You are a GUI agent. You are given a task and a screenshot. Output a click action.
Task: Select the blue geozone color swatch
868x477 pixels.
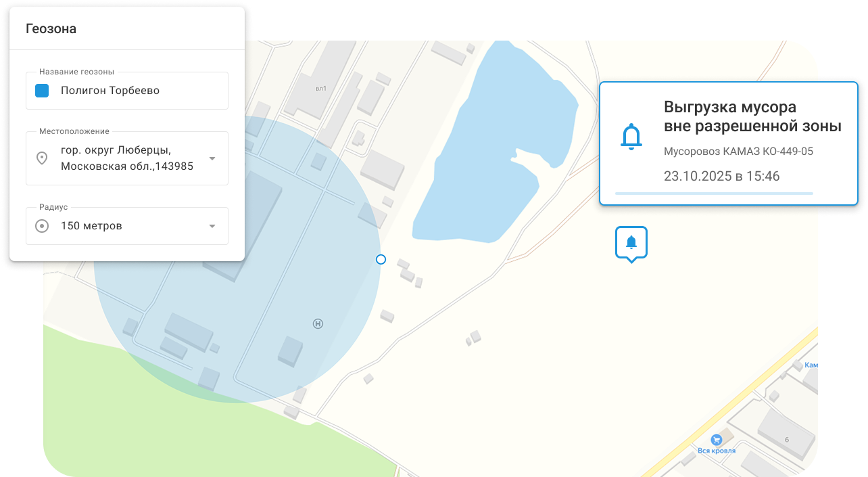[42, 90]
